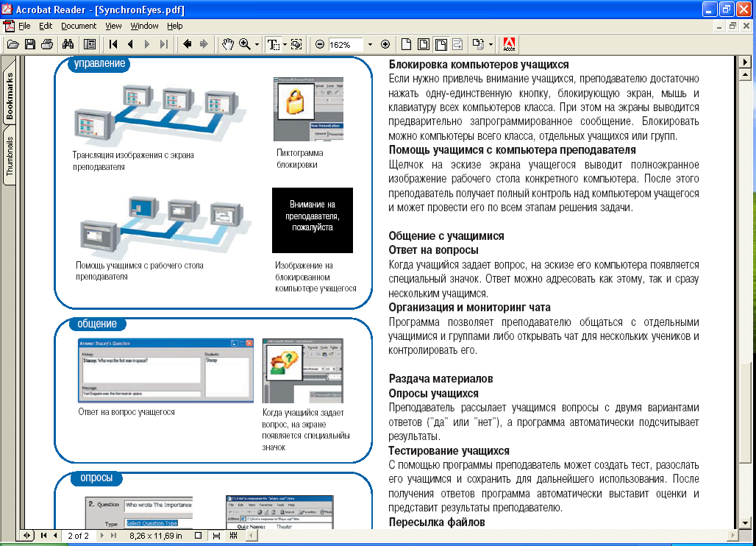756x546 pixels.
Task: Open the document pane menu arrow at top right
Action: 746,62
